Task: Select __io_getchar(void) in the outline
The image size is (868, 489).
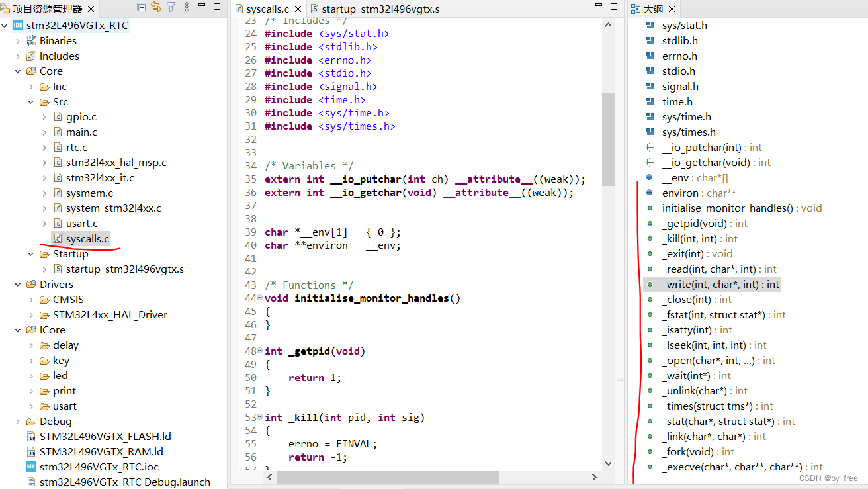Action: coord(716,163)
